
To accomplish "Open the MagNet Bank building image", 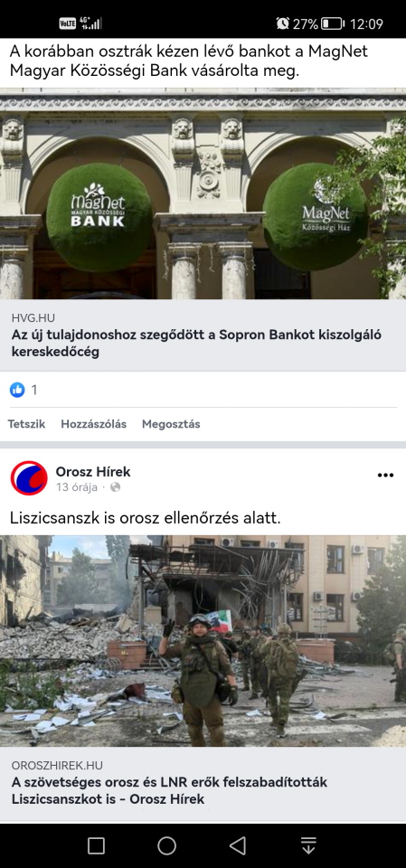I will pos(203,193).
